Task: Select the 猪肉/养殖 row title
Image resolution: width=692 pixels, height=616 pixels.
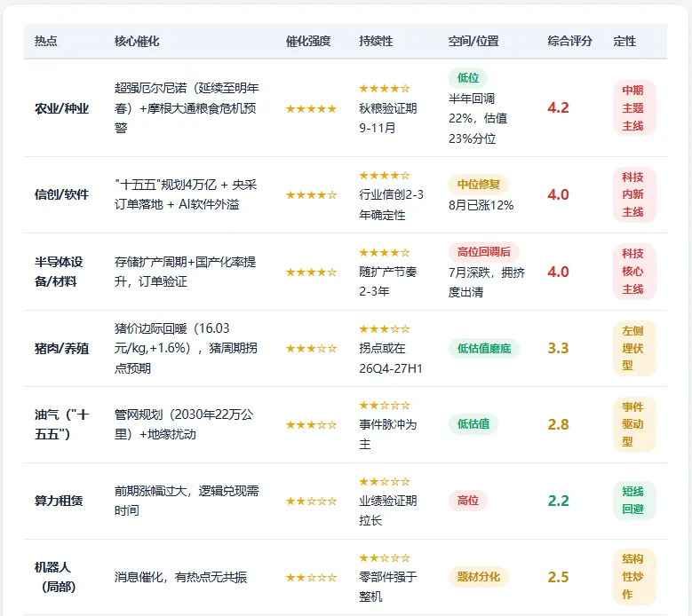Action: pos(62,349)
